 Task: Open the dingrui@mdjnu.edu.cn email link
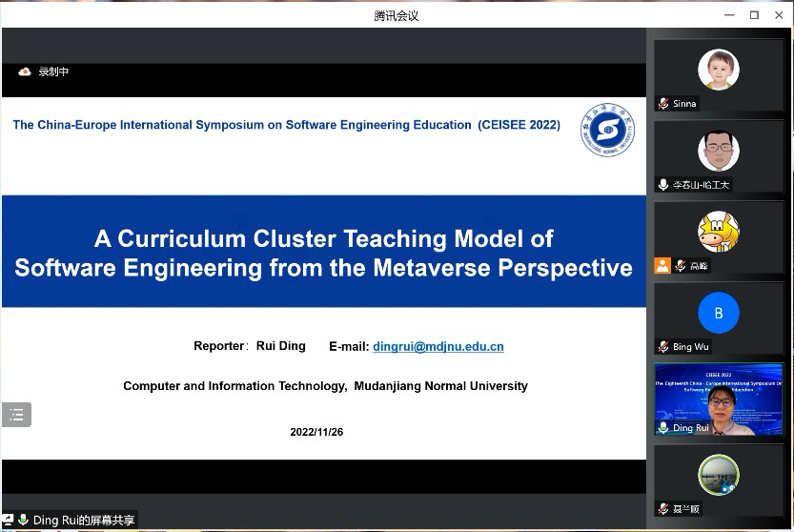pyautogui.click(x=438, y=347)
